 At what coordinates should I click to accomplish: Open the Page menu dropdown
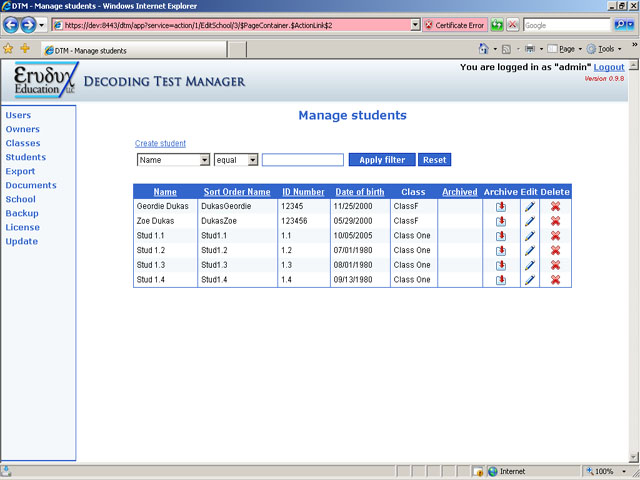(565, 49)
